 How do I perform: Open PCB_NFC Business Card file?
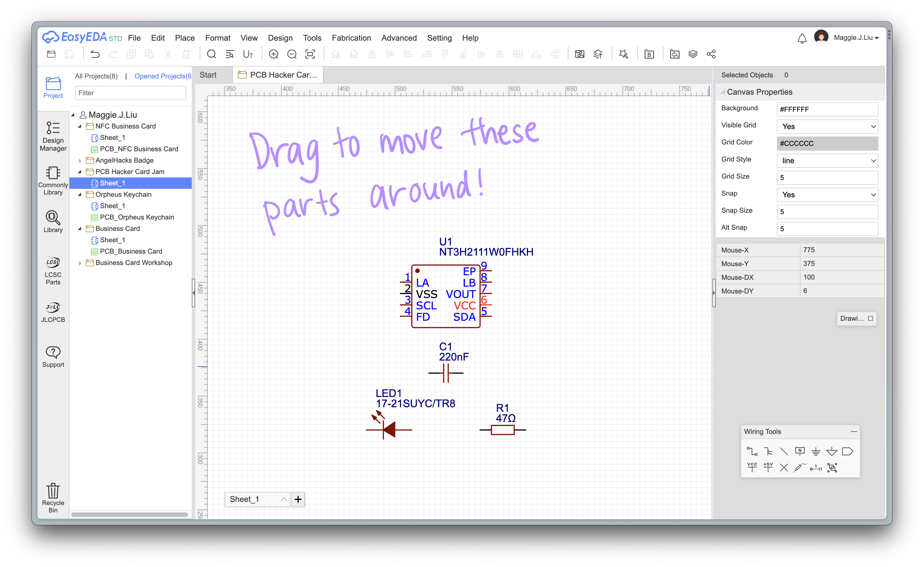139,149
